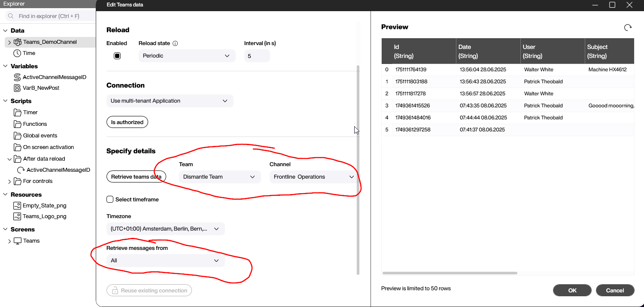The image size is (644, 307).
Task: Click the vertical scrollbar of the settings panel
Action: [358, 170]
